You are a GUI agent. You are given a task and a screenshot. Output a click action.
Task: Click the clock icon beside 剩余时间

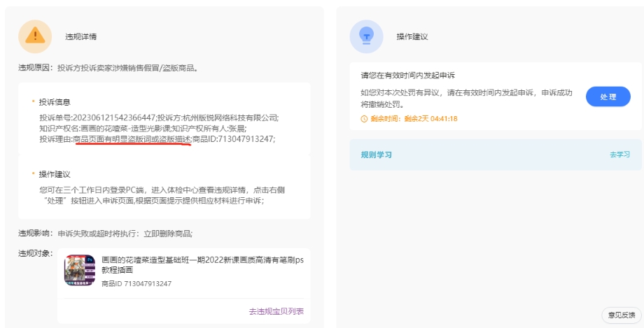coord(364,119)
